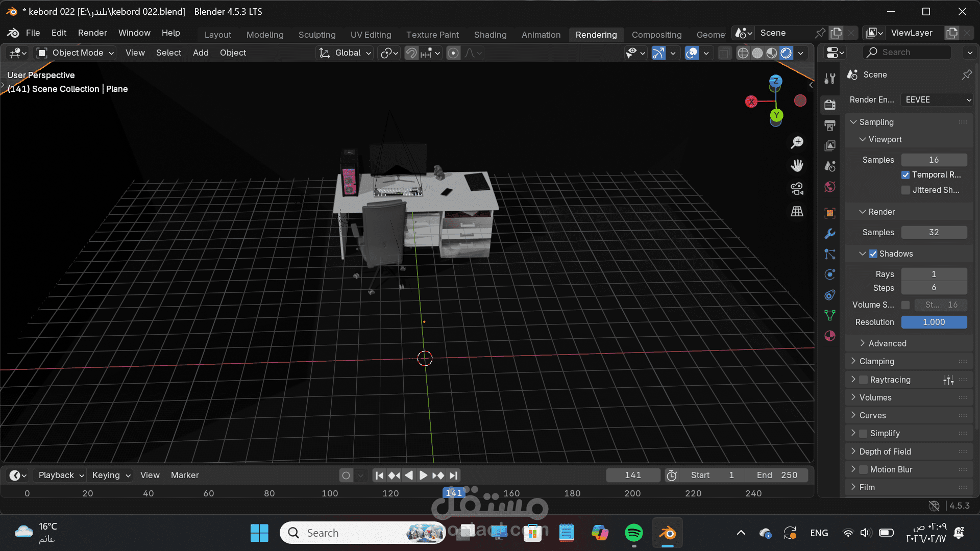Viewport: 980px width, 551px height.
Task: Click the zoom magnifier viewport gizmo
Action: [797, 142]
